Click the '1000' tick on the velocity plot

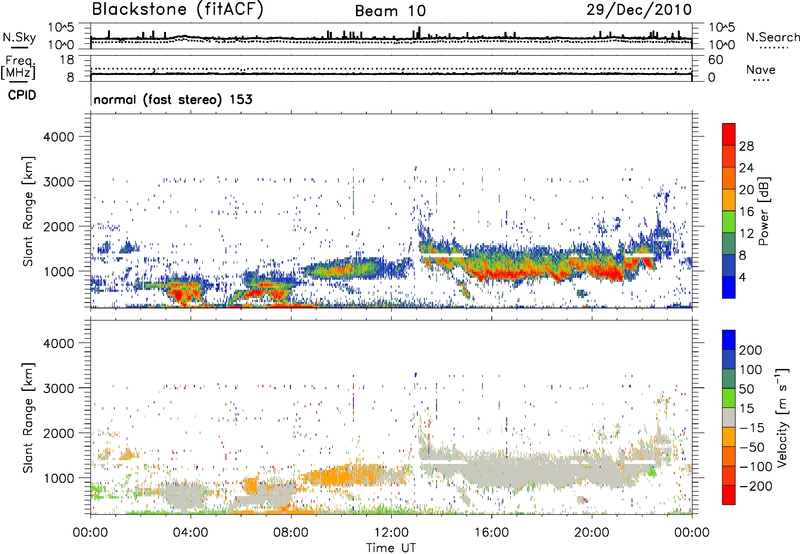[59, 478]
